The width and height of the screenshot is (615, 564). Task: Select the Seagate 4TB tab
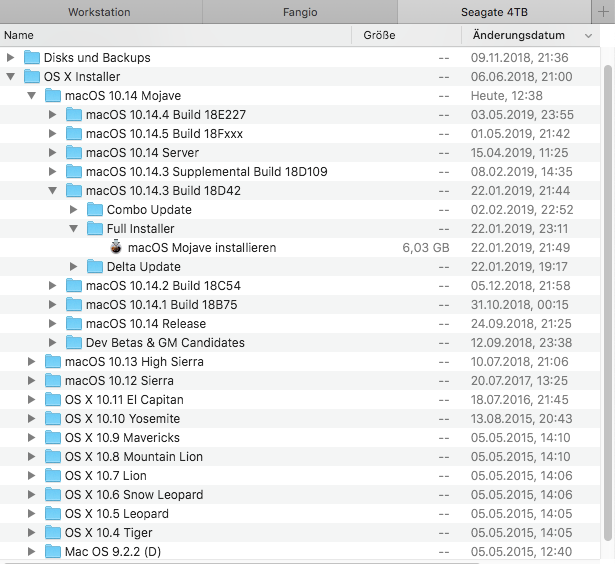pos(494,12)
